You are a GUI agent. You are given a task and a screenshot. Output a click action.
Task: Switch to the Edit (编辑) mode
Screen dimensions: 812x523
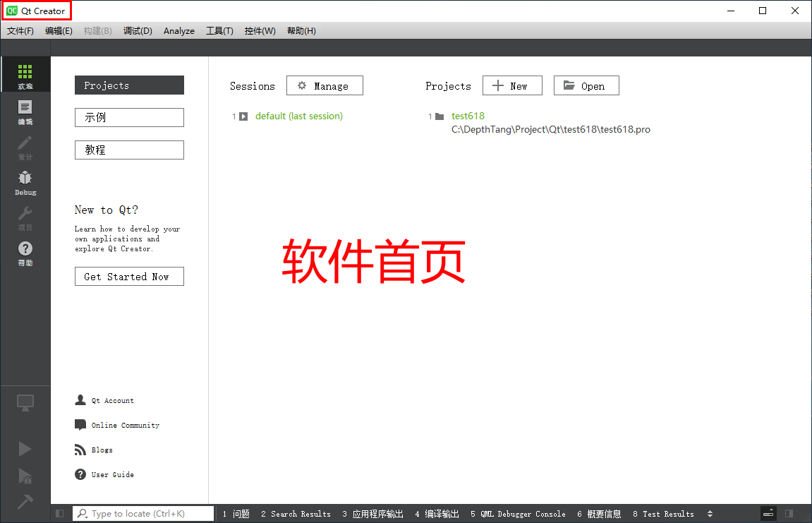[x=25, y=111]
